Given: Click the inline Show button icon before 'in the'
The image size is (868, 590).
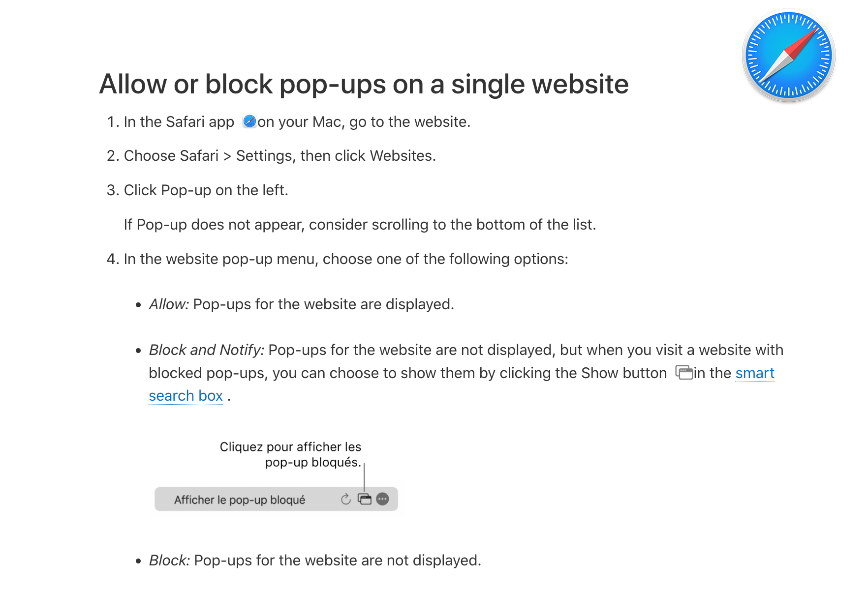Looking at the screenshot, I should click(683, 373).
